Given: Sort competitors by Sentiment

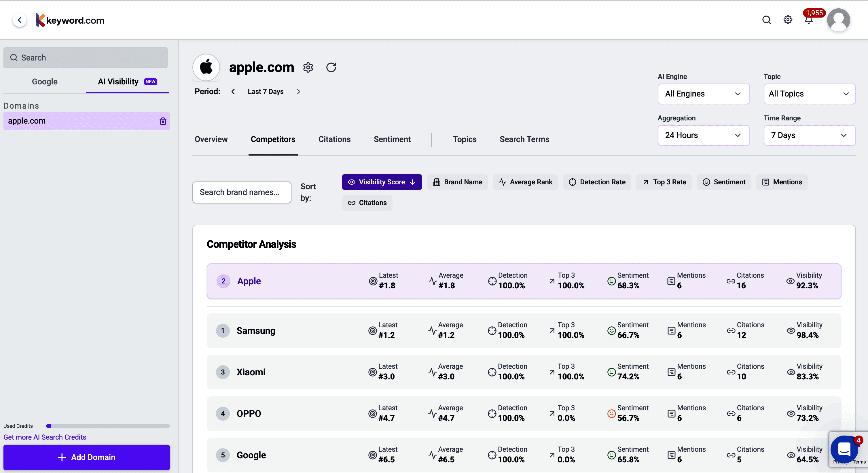Looking at the screenshot, I should (724, 182).
